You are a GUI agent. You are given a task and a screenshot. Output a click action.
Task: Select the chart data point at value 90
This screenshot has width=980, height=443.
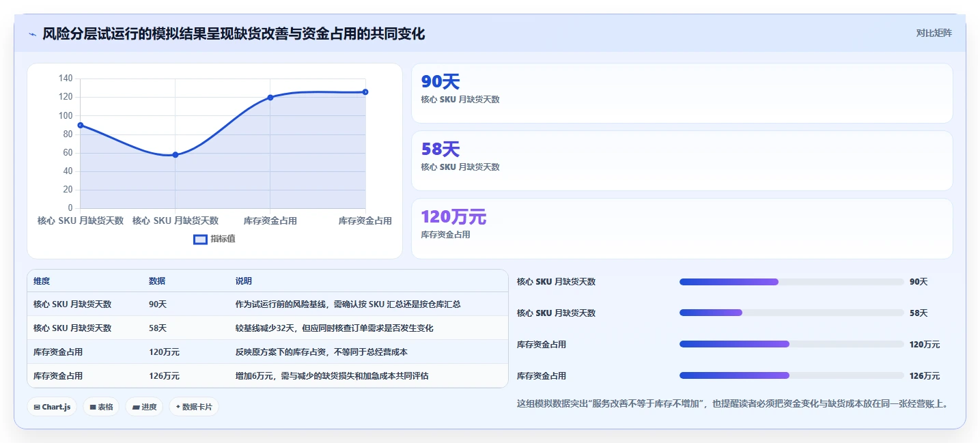pyautogui.click(x=81, y=125)
